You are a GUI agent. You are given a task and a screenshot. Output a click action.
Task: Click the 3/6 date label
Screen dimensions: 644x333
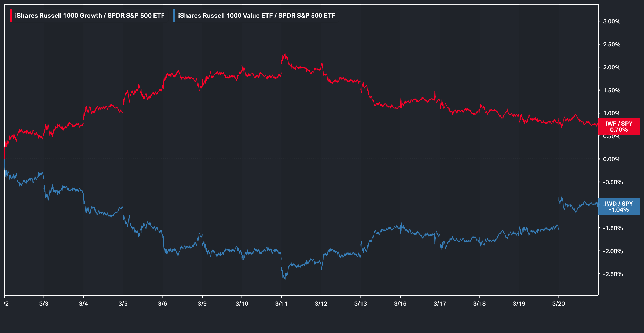pyautogui.click(x=163, y=303)
